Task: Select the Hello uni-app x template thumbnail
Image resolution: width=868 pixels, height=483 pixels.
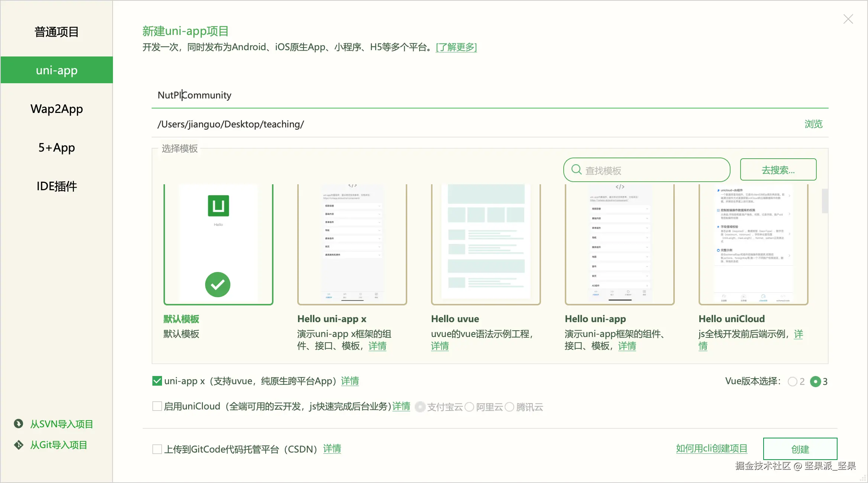Action: tap(352, 244)
